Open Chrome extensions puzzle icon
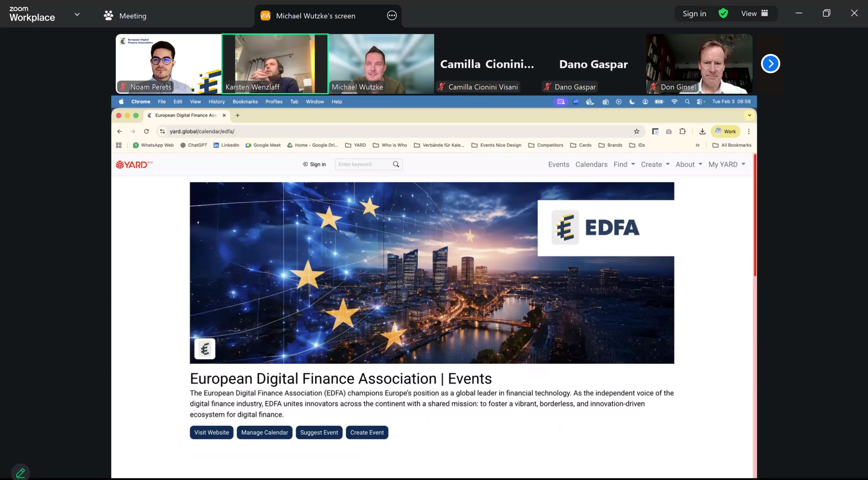The width and height of the screenshot is (868, 480). pyautogui.click(x=682, y=131)
